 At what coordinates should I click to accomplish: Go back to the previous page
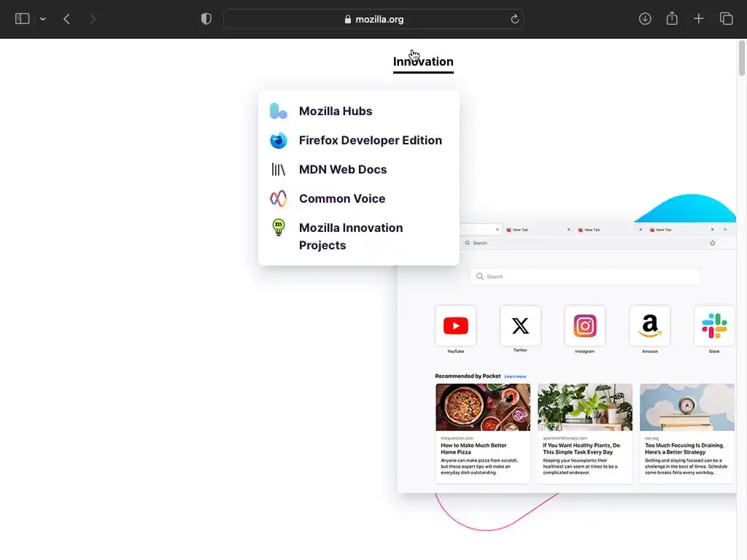66,19
